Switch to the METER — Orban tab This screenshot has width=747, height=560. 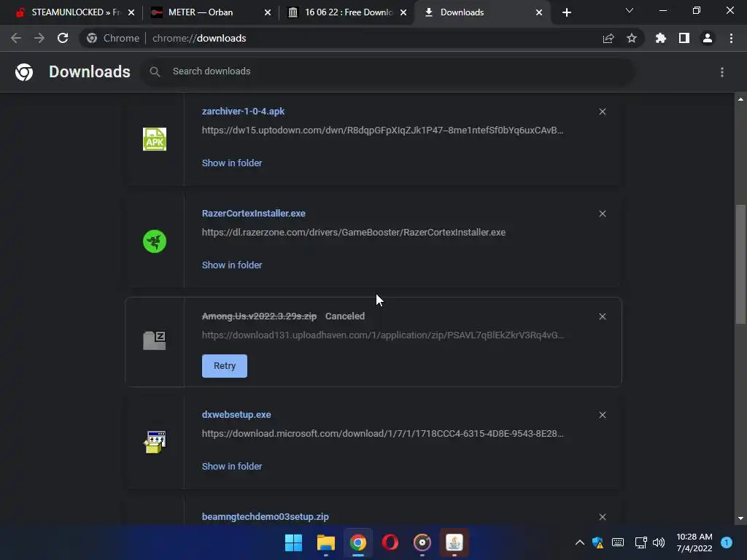(209, 12)
